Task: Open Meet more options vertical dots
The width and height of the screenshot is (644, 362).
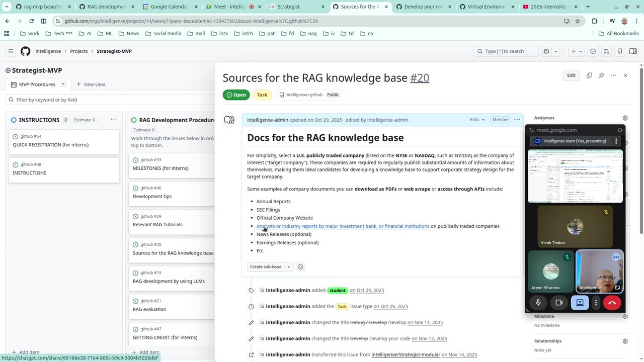Action: tap(596, 303)
